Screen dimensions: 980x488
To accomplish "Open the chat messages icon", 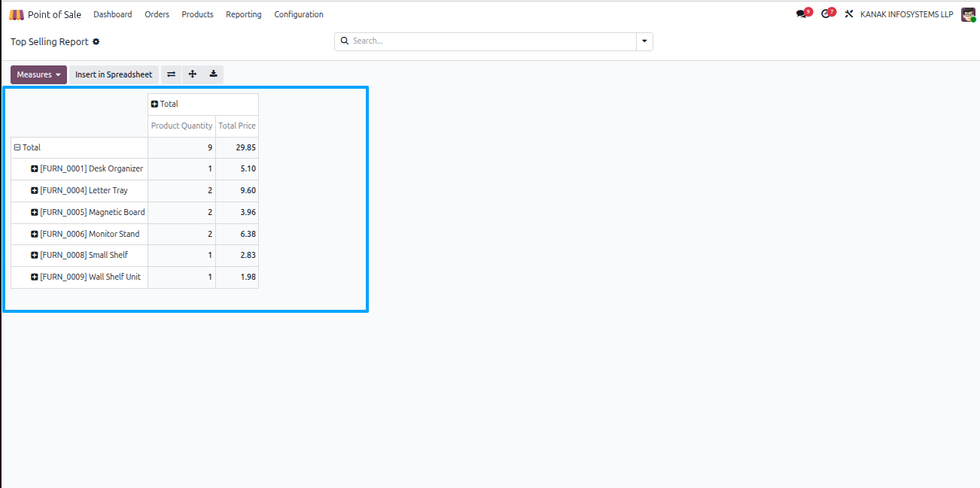I will [x=802, y=14].
